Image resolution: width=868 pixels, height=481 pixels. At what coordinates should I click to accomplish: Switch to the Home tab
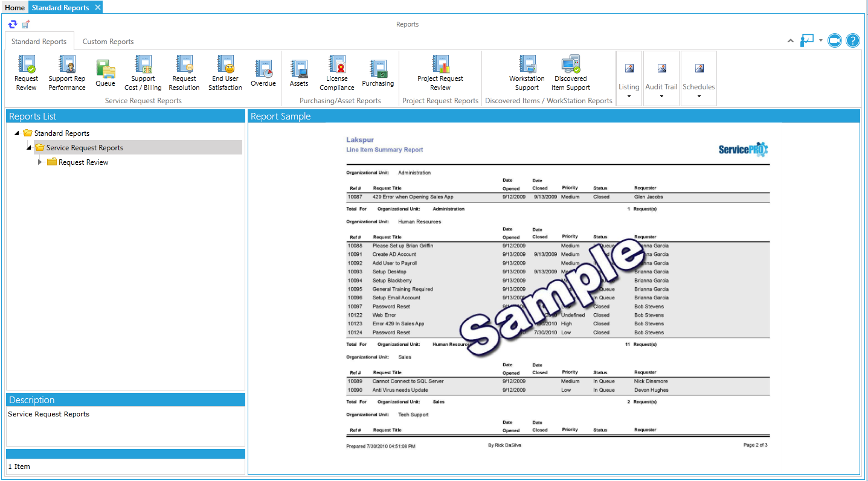click(x=15, y=7)
